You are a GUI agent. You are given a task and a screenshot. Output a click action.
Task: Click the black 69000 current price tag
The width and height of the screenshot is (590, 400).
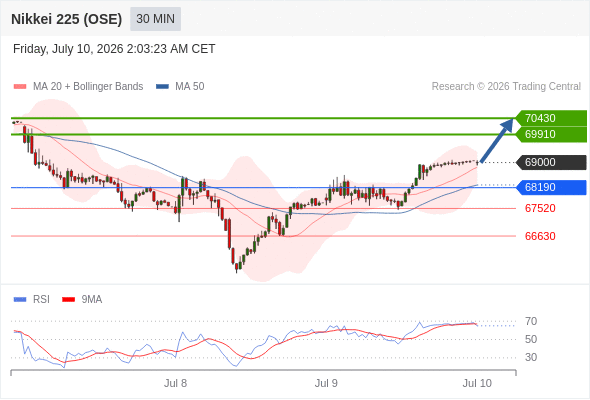click(551, 163)
